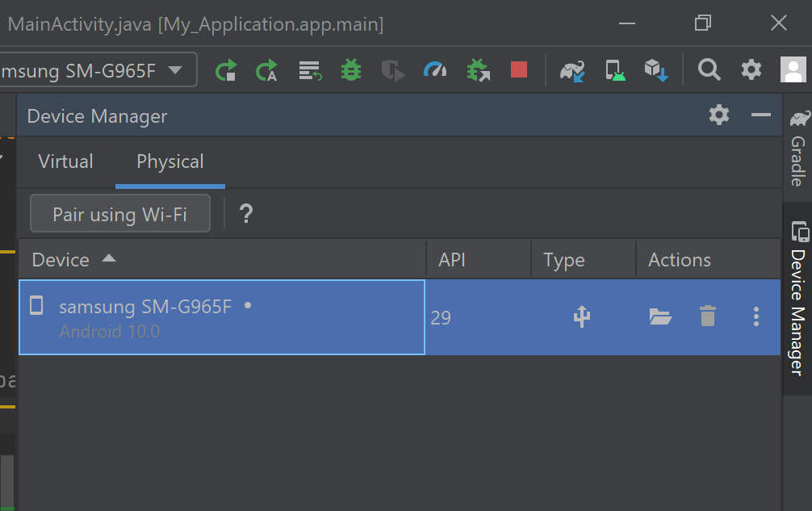The image size is (812, 511).
Task: Open more actions for the Samsung device
Action: pyautogui.click(x=756, y=316)
